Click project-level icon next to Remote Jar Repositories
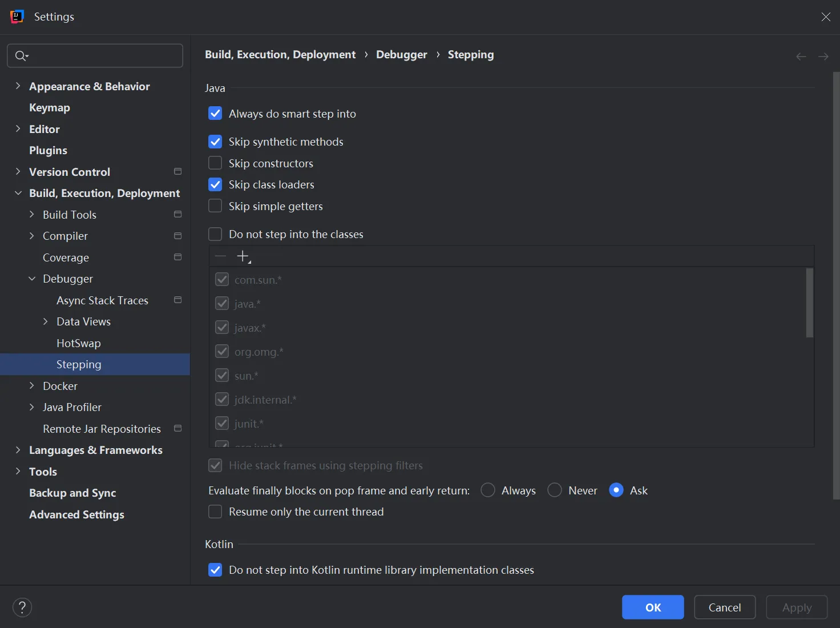Viewport: 840px width, 628px height. (x=177, y=429)
